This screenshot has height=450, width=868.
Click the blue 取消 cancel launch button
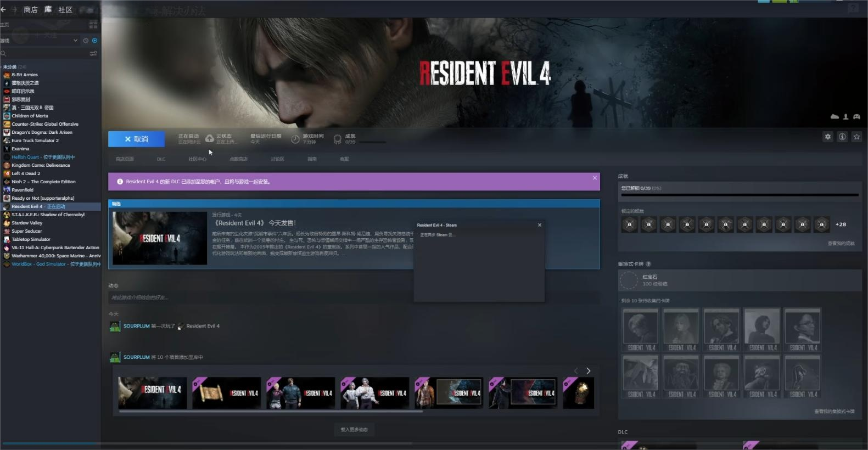tap(136, 139)
